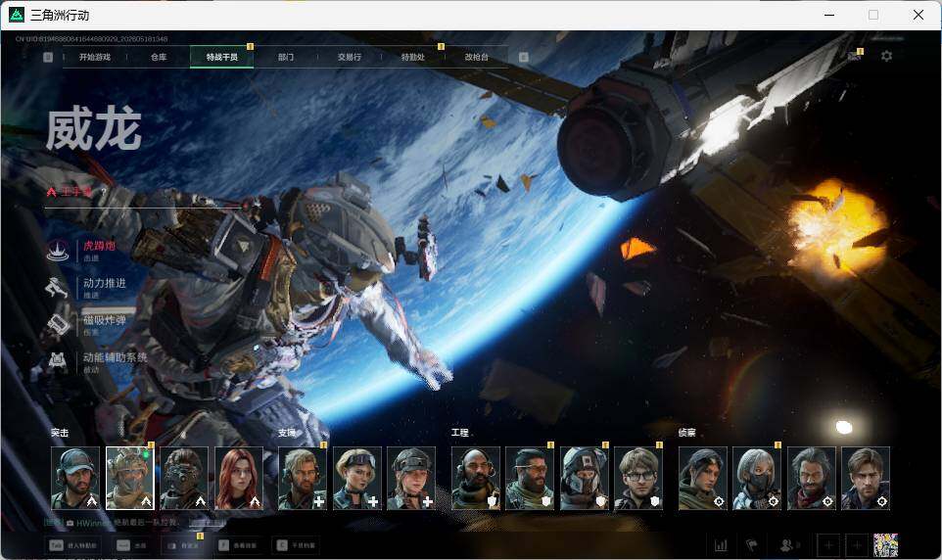The width and height of the screenshot is (942, 560).
Task: Select the long-haired bearded recon operator
Action: tap(812, 479)
